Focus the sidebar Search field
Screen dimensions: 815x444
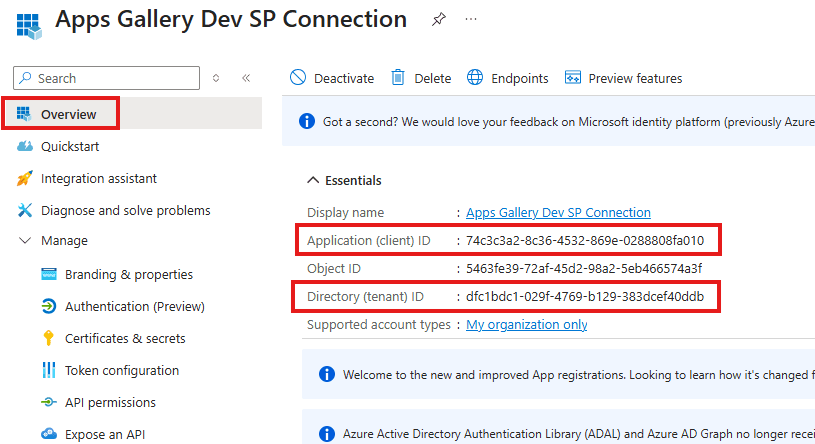[x=107, y=78]
